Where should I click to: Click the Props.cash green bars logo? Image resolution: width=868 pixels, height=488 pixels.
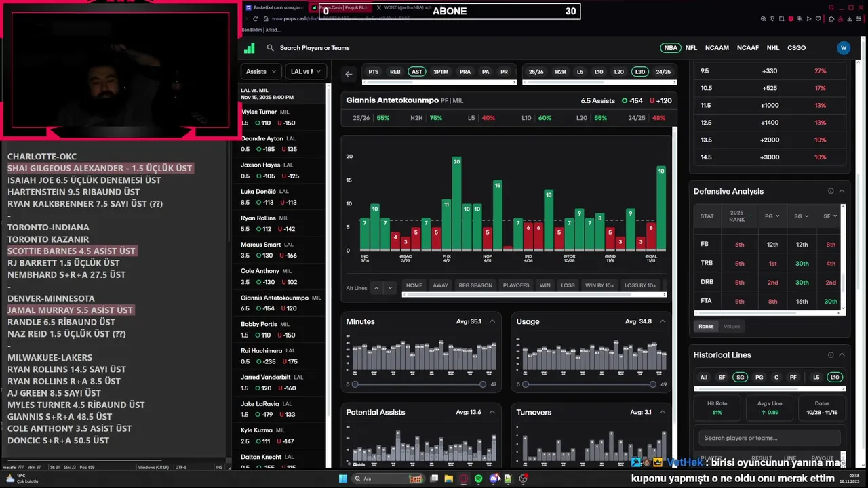250,48
